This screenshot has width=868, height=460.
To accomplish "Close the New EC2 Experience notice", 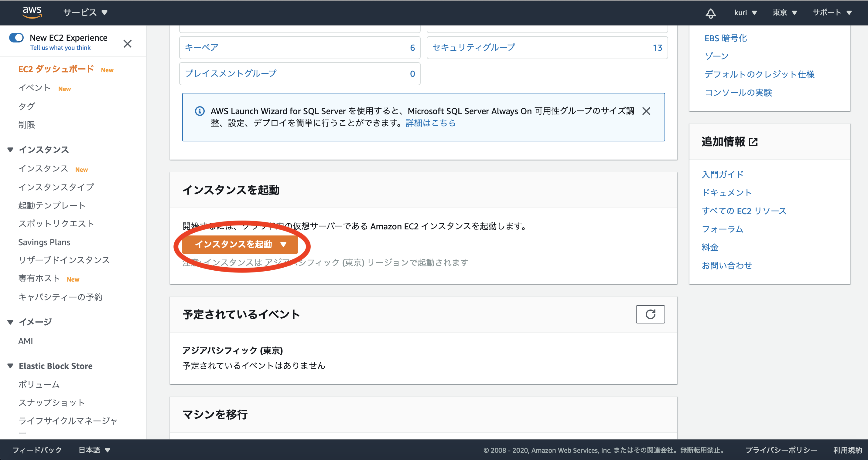I will (127, 44).
